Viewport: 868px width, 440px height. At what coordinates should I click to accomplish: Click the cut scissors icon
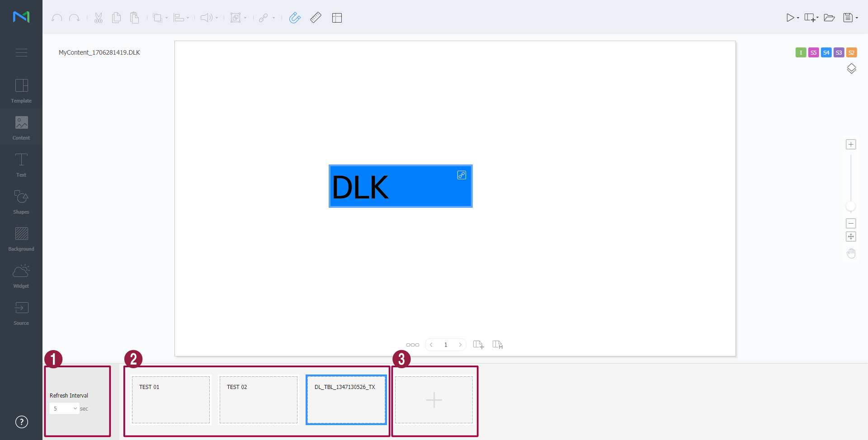click(99, 18)
